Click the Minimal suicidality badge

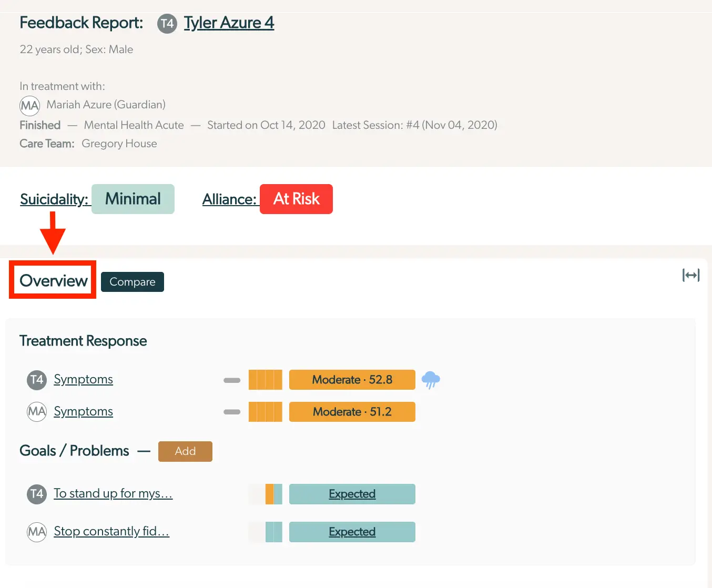133,199
